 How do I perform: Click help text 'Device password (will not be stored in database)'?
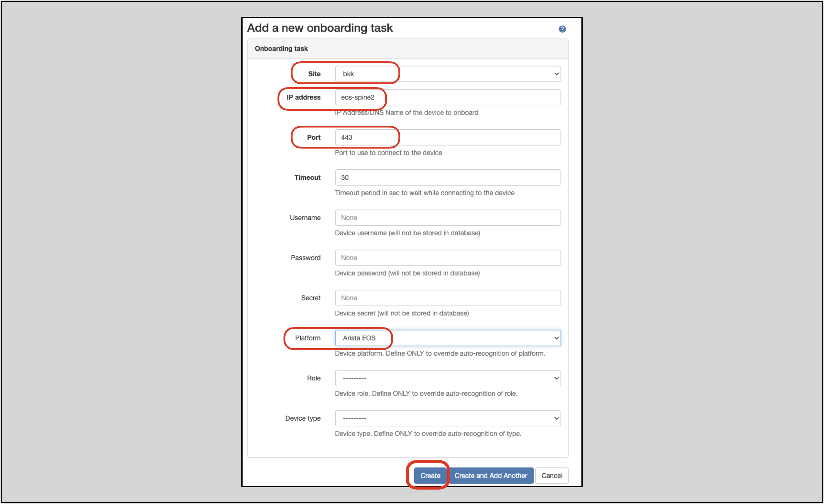click(407, 273)
